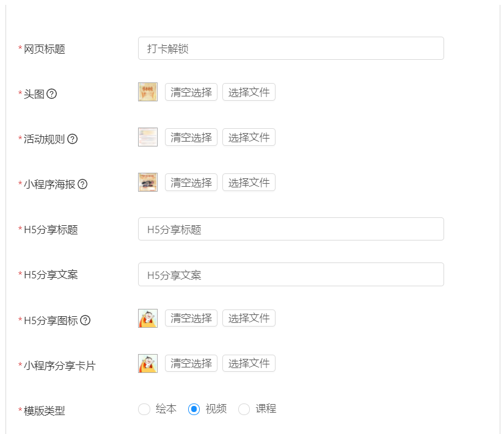The width and height of the screenshot is (504, 434).
Task: Open the 小程序分享卡片 image thumbnail
Action: pos(148,364)
